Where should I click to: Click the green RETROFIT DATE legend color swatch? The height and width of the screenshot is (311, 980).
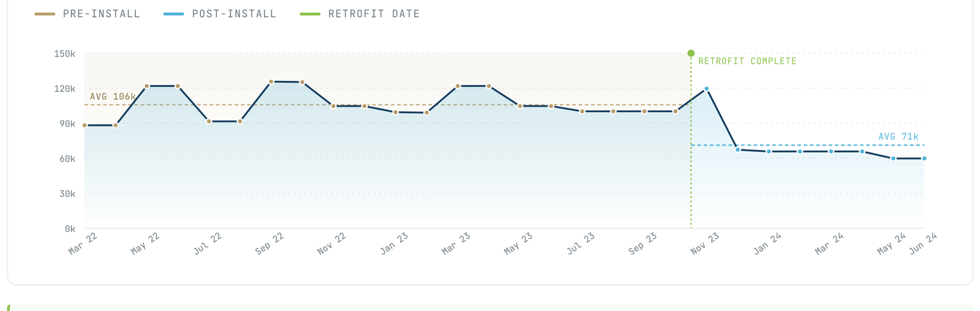click(310, 13)
